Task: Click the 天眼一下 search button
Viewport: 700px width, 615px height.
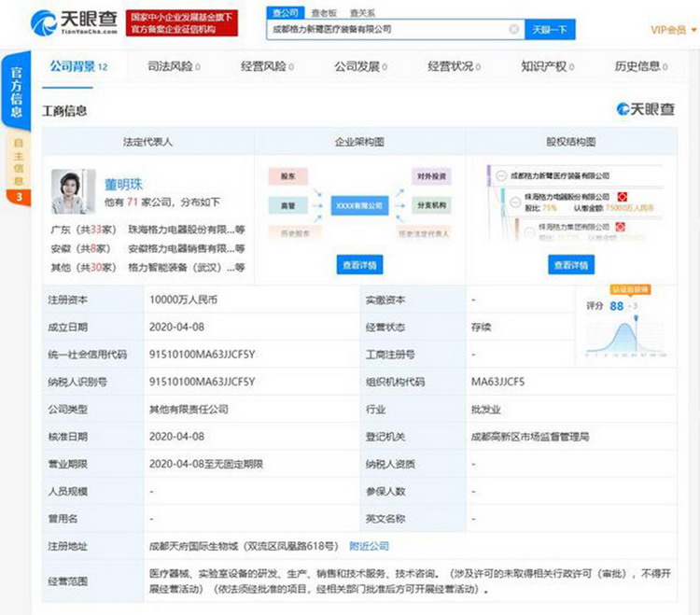Action: tap(550, 29)
